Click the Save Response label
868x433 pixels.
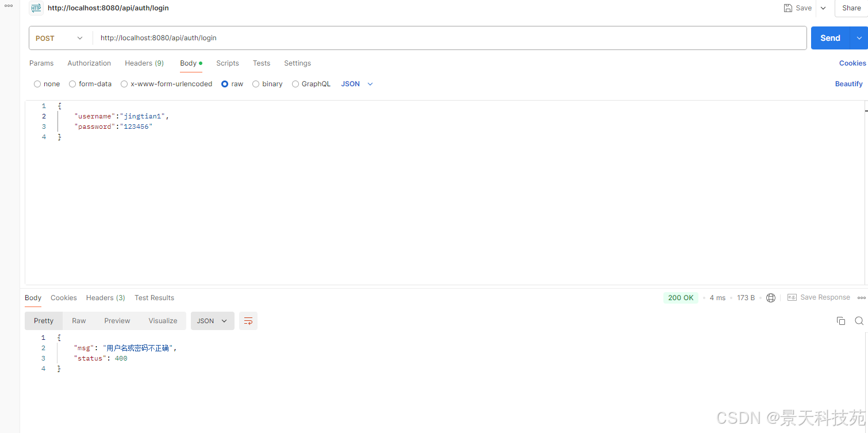point(825,297)
